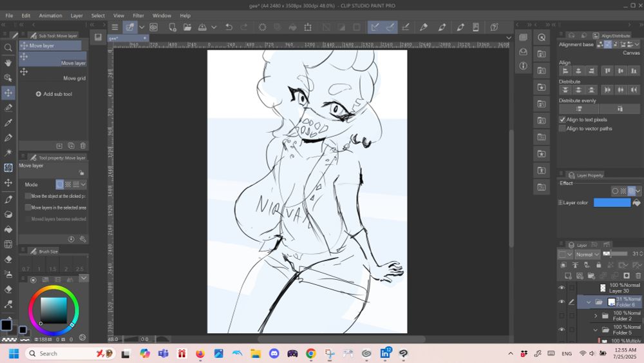644x363 pixels.
Task: Open the Clip Studio launcher icon
Action: 154,27
